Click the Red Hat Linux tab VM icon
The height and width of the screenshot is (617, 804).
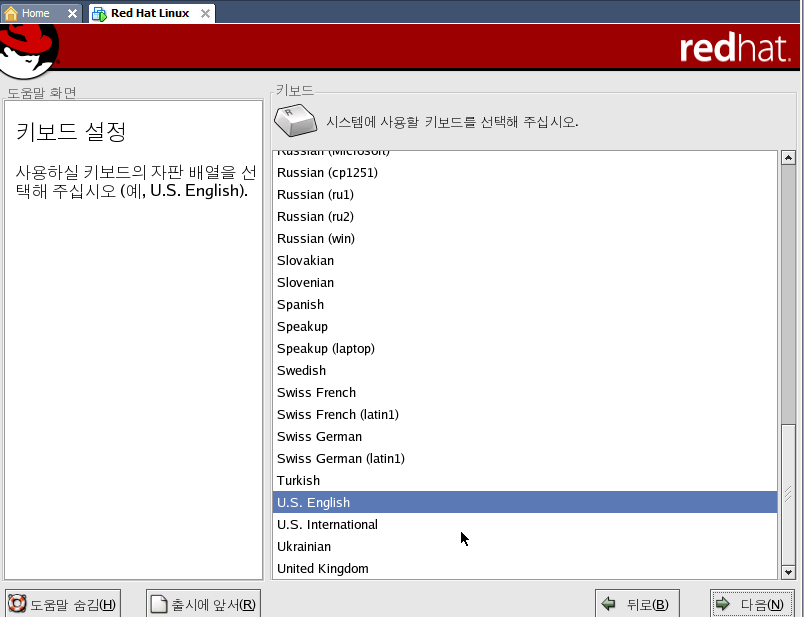click(99, 13)
